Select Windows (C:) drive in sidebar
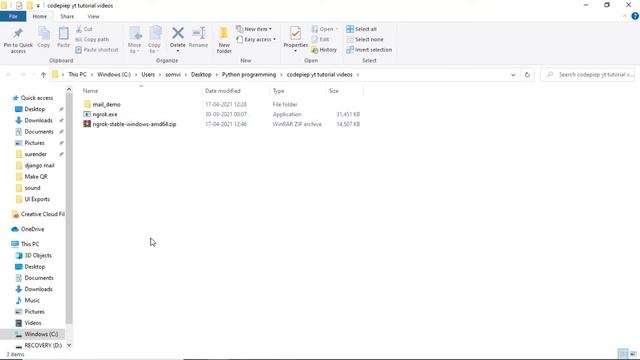This screenshot has height=360, width=640. pos(41,334)
